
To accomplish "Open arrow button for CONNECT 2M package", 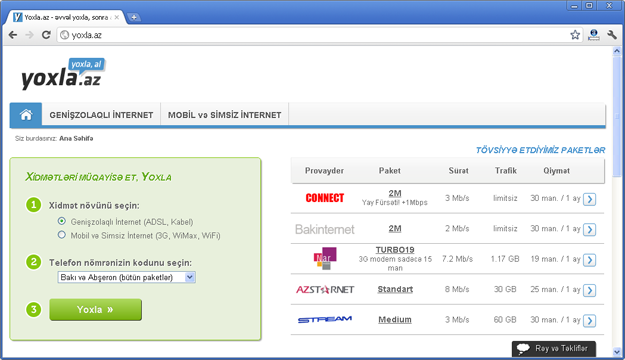I will click(589, 199).
